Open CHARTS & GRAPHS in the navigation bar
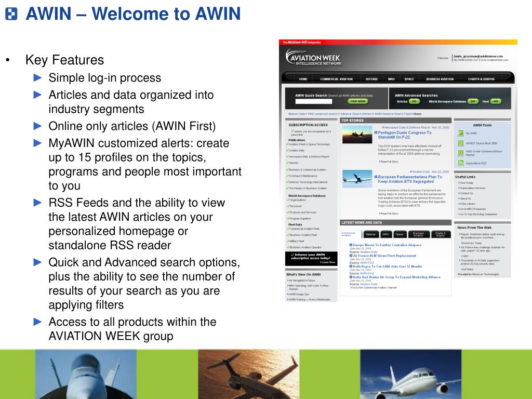Image resolution: width=532 pixels, height=399 pixels. point(481,79)
